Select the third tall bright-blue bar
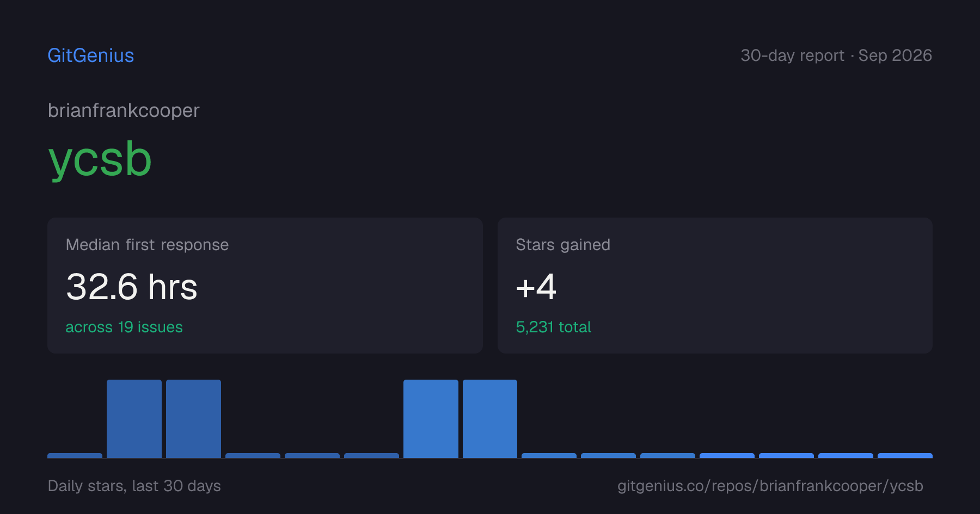This screenshot has width=980, height=514. coord(431,419)
